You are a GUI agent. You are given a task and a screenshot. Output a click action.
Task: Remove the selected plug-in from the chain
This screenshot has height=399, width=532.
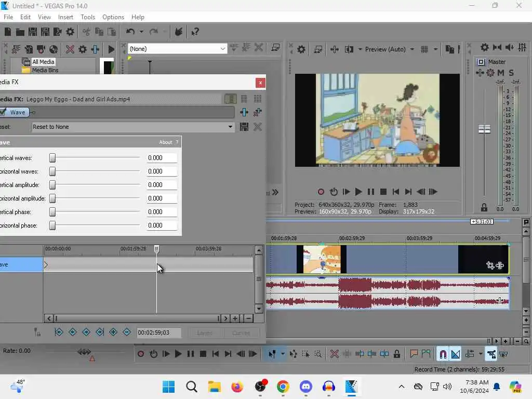point(258,112)
